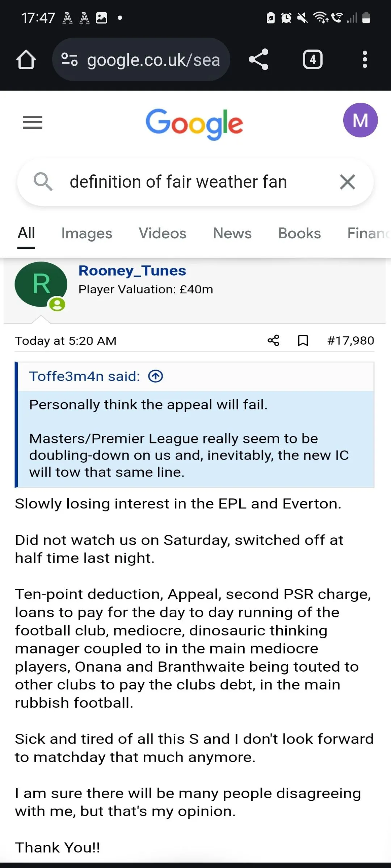Tap the search magnifier icon

(43, 182)
